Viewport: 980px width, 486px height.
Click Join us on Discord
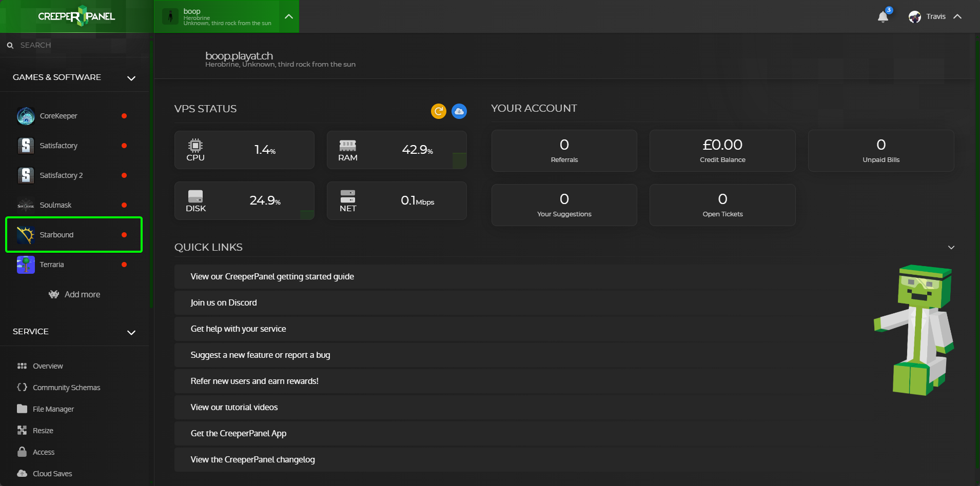pyautogui.click(x=224, y=303)
